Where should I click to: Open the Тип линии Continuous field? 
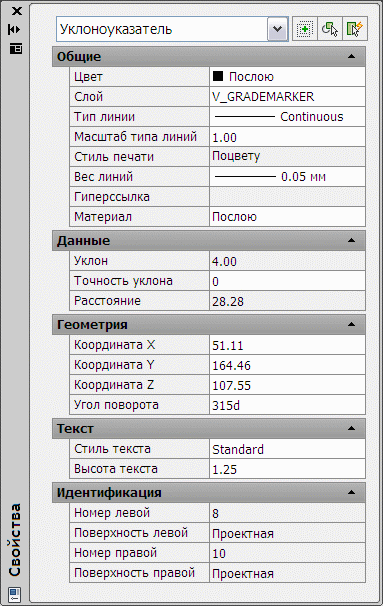pos(288,117)
